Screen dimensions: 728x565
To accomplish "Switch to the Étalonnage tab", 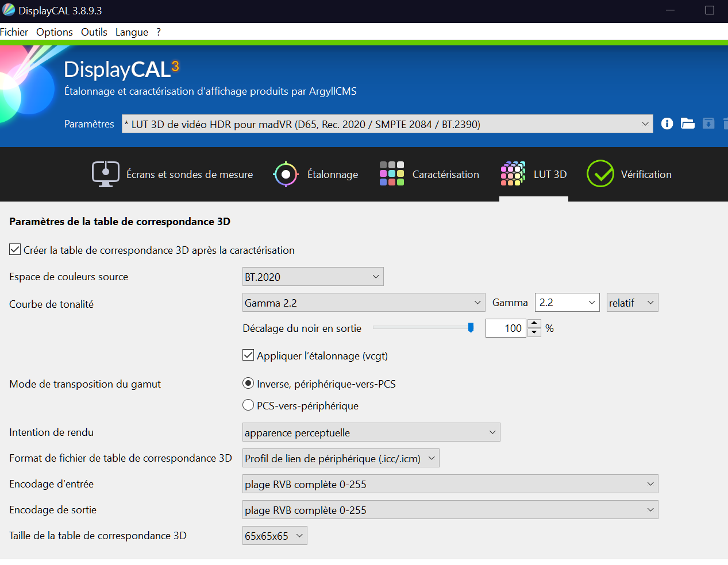I will click(315, 174).
